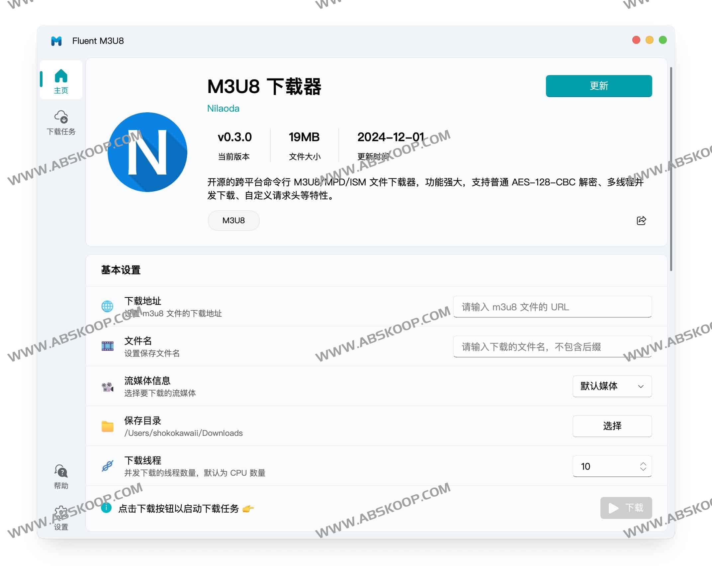Open the 主页 home sidebar tab
The image size is (712, 588).
[61, 81]
